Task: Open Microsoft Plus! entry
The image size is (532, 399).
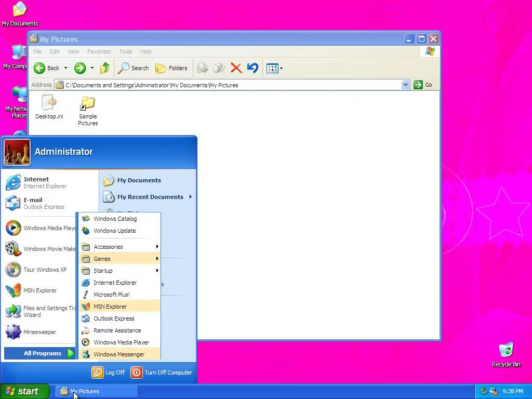Action: pyautogui.click(x=119, y=295)
